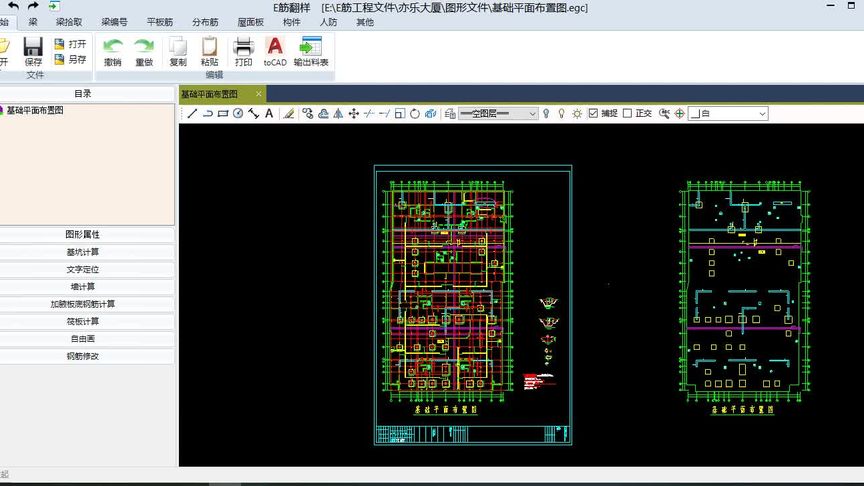
Task: Select 基础平面布置图 in the directory tree
Action: [35, 110]
